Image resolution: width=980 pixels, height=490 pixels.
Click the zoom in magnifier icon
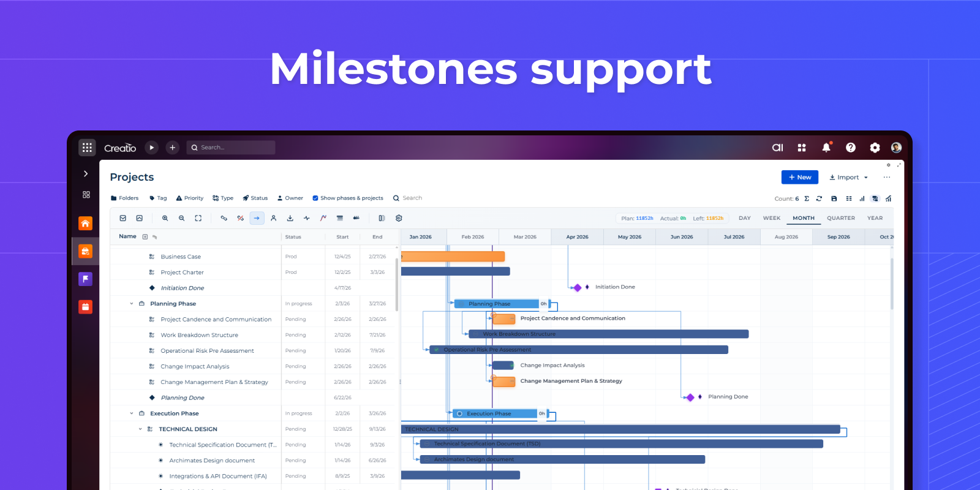165,218
